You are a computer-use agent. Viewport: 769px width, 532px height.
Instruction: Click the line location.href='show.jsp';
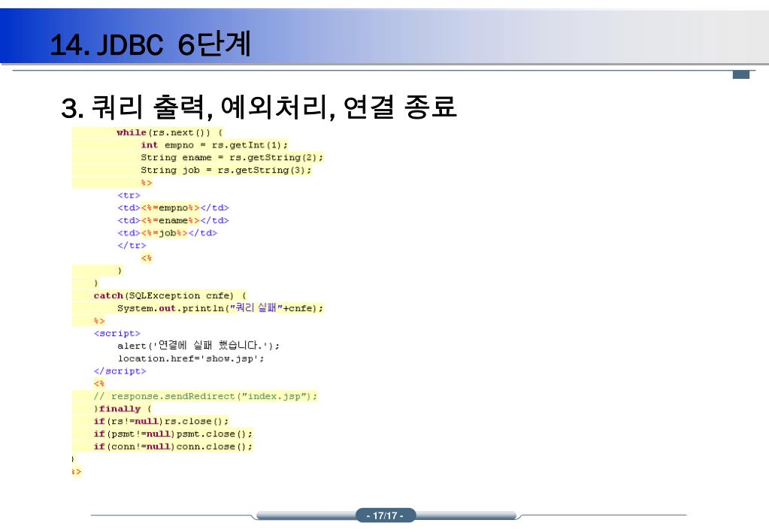pos(191,358)
